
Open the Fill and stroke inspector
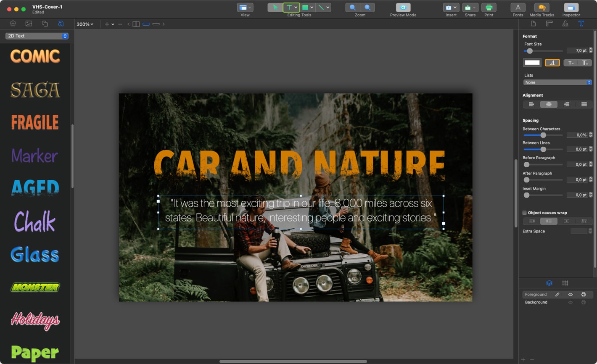pyautogui.click(x=565, y=24)
